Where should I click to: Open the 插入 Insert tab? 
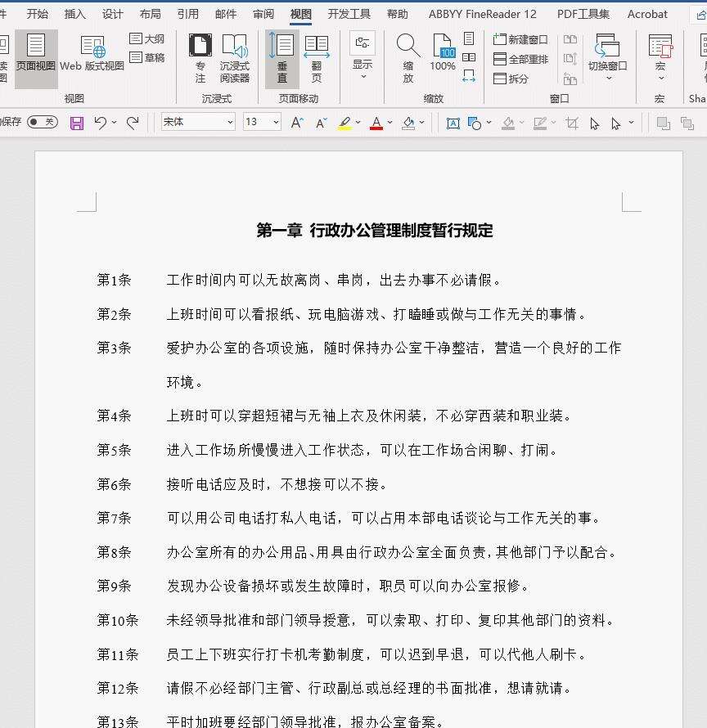pyautogui.click(x=74, y=14)
